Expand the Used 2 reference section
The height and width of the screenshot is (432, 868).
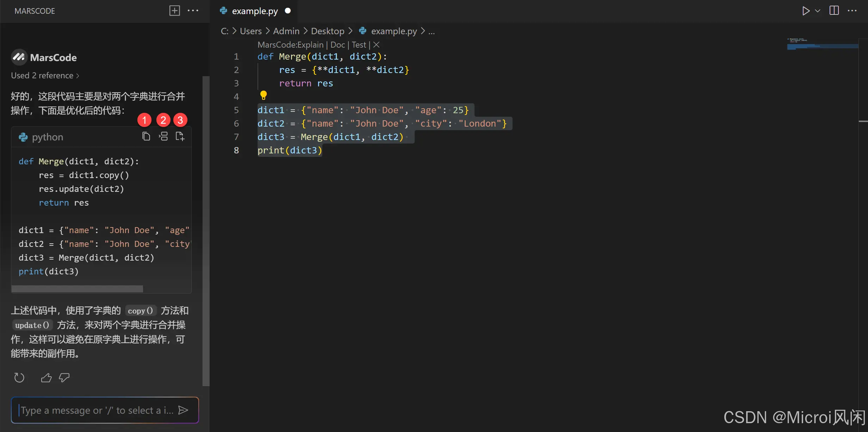pyautogui.click(x=45, y=75)
